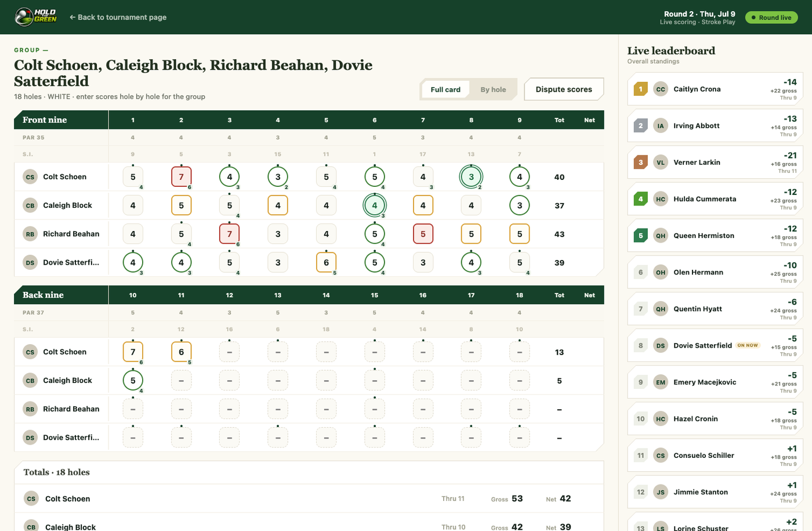Screen dimensions: 812x531
Task: Click the Front nine table header
Action: [x=309, y=120]
